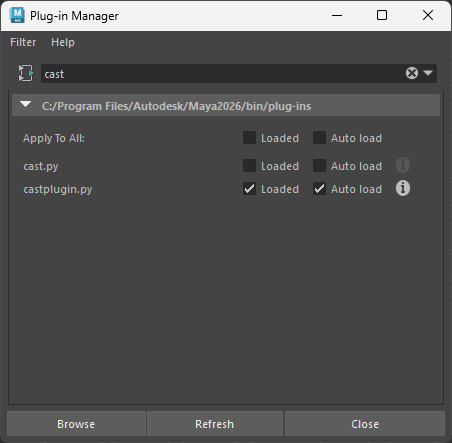Viewport: 452px width, 443px height.
Task: Show info for castplugin.py
Action: (x=403, y=188)
